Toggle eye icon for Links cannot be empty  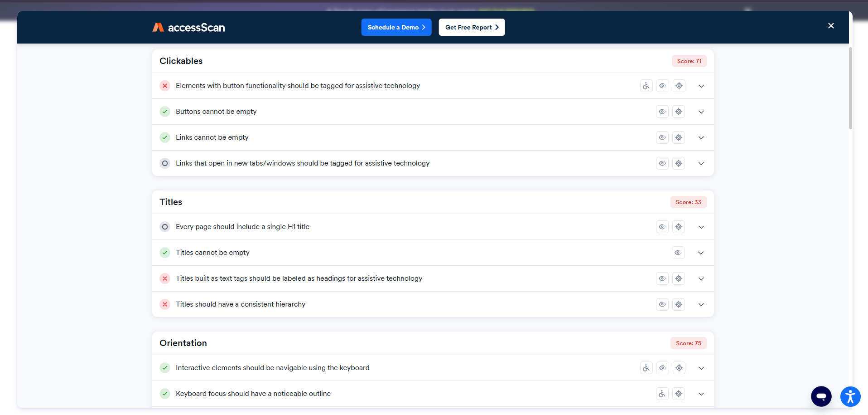pos(662,137)
